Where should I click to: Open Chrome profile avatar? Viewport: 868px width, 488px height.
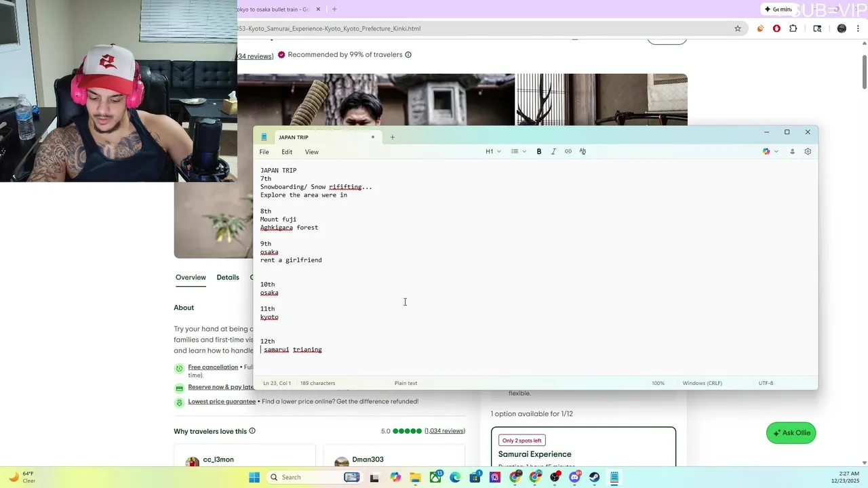842,28
